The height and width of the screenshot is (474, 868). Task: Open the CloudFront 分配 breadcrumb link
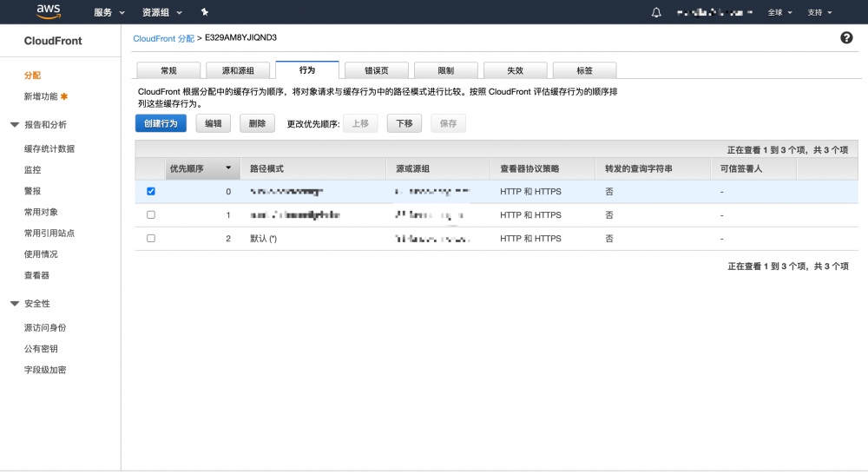pos(163,38)
